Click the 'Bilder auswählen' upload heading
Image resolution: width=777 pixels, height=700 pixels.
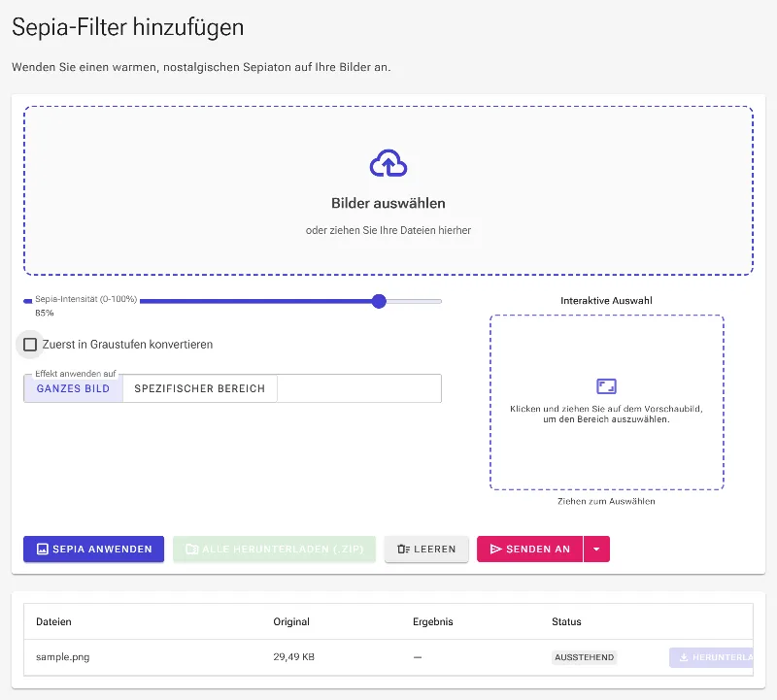pyautogui.click(x=388, y=203)
